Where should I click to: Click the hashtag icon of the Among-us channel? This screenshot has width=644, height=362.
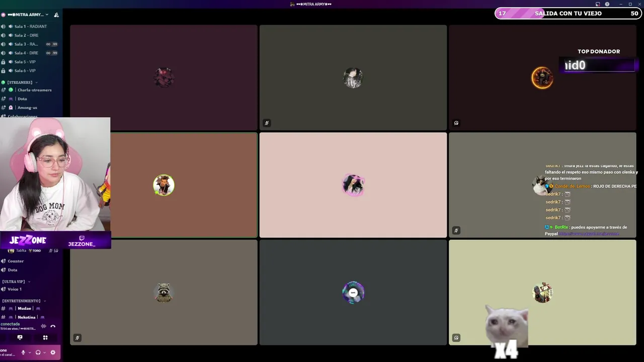pyautogui.click(x=4, y=108)
